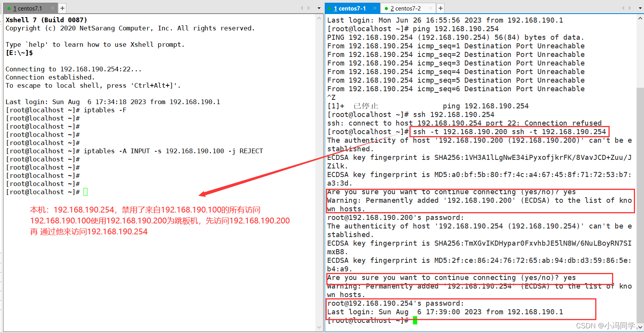Image resolution: width=644 pixels, height=333 pixels.
Task: Click 'root@192.168.190.254's password:' line
Action: click(x=396, y=303)
